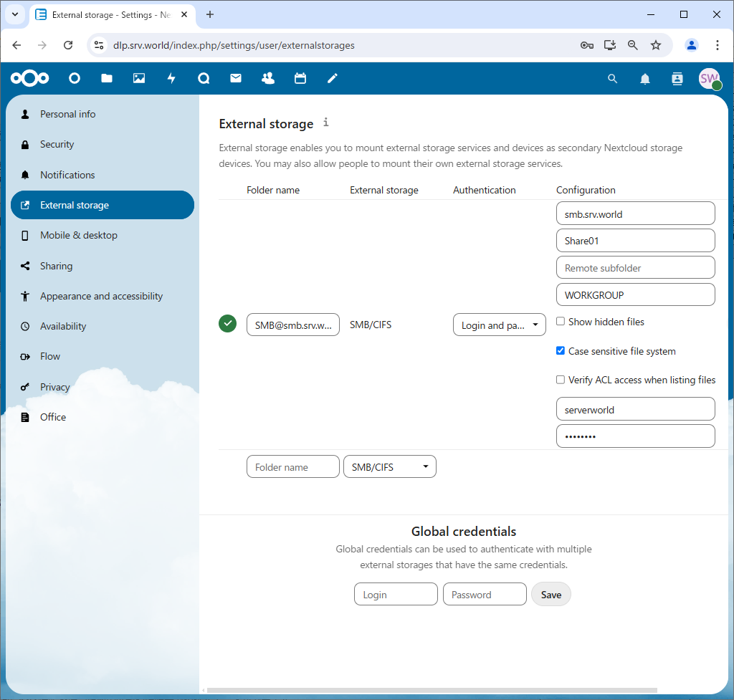This screenshot has height=700, width=734.
Task: Open the Files app folder icon
Action: 107,79
